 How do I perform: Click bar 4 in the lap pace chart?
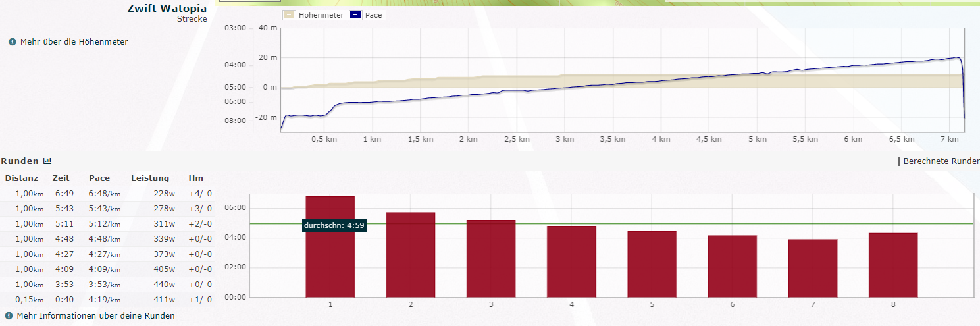click(x=571, y=261)
